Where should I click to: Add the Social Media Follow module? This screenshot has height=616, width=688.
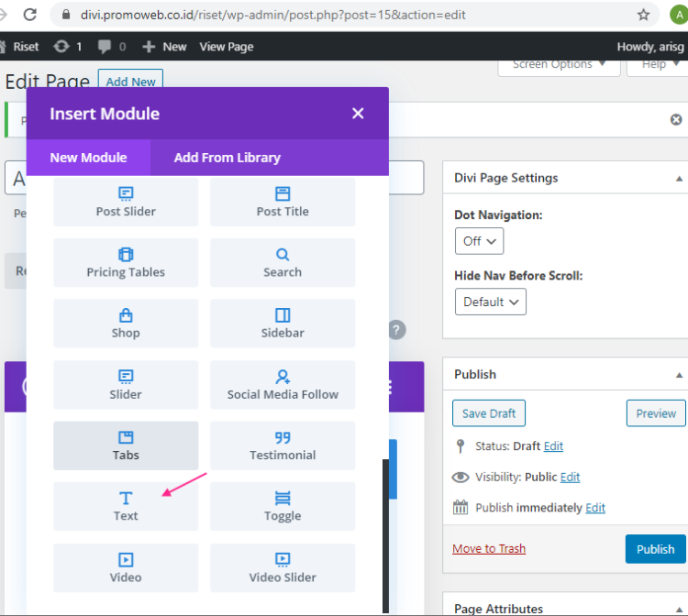tap(283, 385)
